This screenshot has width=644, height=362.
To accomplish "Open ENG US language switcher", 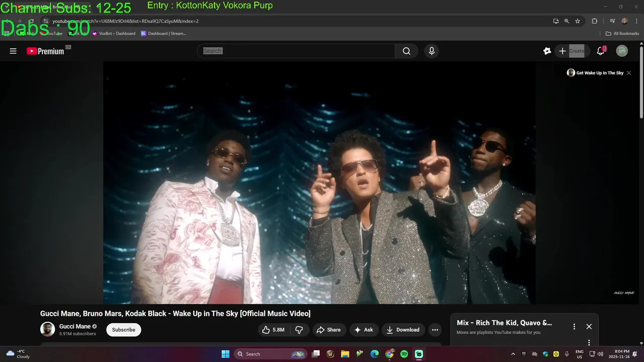I will click(x=580, y=354).
